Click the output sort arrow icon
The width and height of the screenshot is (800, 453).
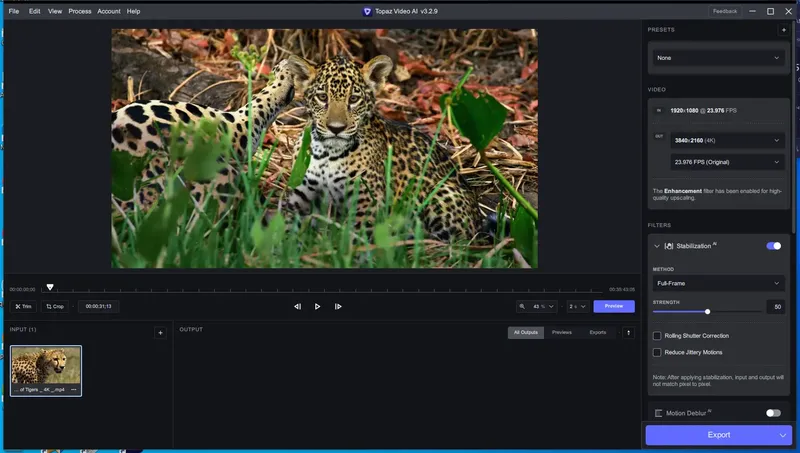coord(629,333)
